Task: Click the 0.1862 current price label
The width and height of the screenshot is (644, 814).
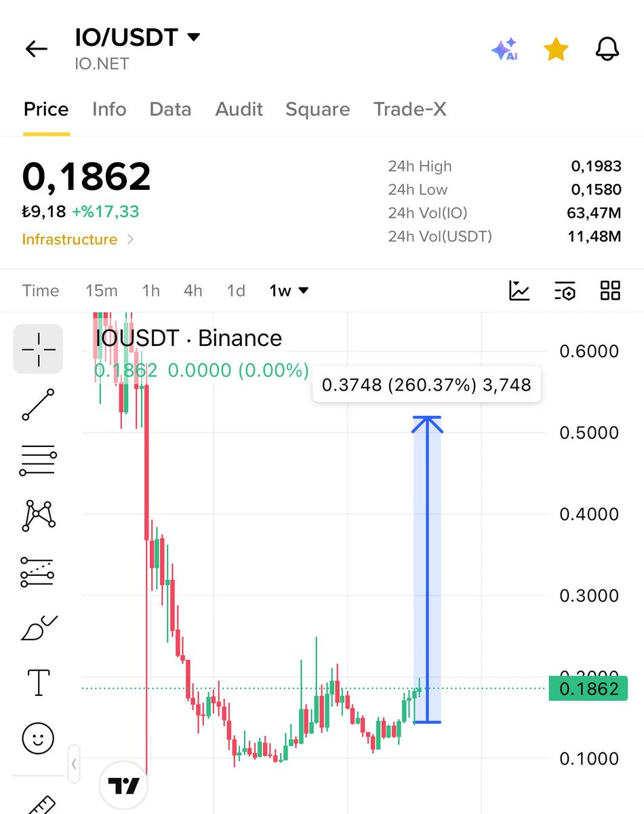Action: [588, 689]
